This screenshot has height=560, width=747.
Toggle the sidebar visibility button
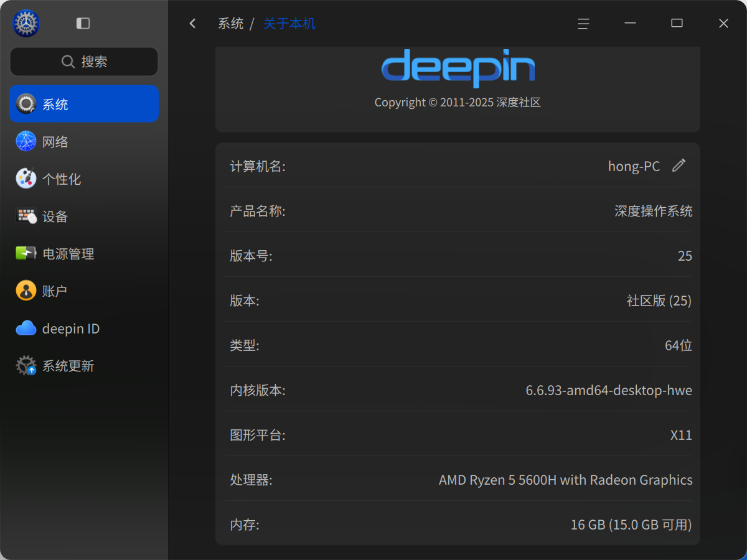pos(83,24)
